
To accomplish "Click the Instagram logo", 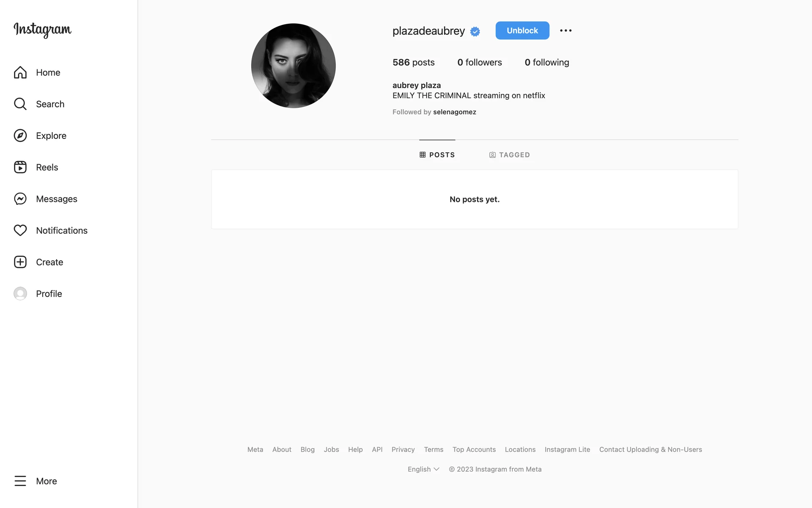I will [42, 30].
